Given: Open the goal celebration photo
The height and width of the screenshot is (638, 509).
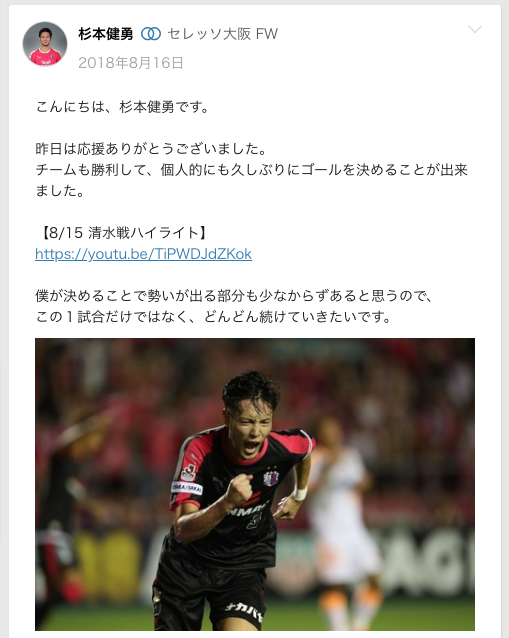Looking at the screenshot, I should click(255, 484).
